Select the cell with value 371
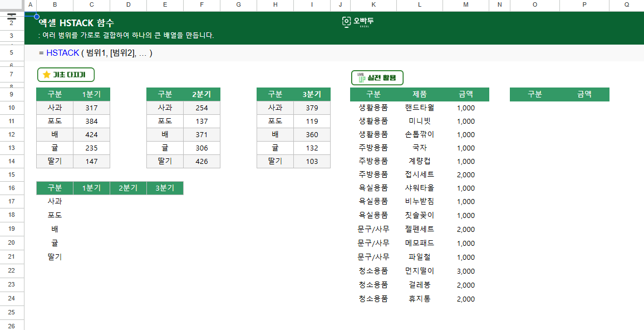 tap(201, 134)
